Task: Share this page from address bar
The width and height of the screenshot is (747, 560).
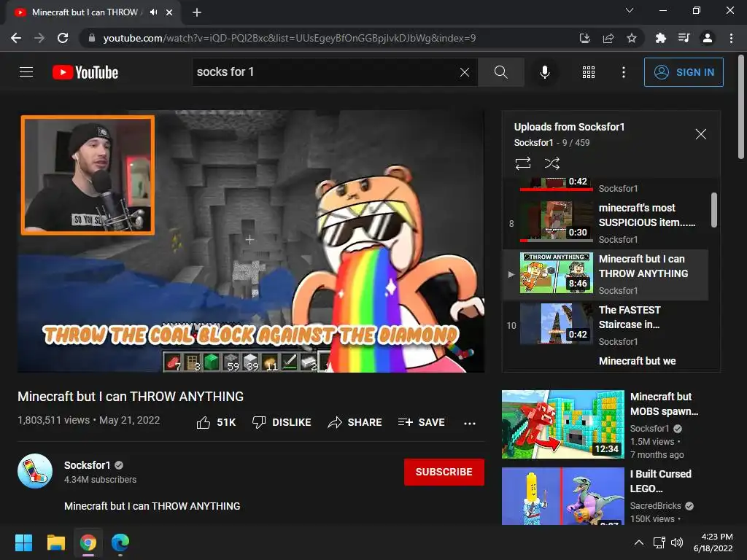Action: (608, 38)
